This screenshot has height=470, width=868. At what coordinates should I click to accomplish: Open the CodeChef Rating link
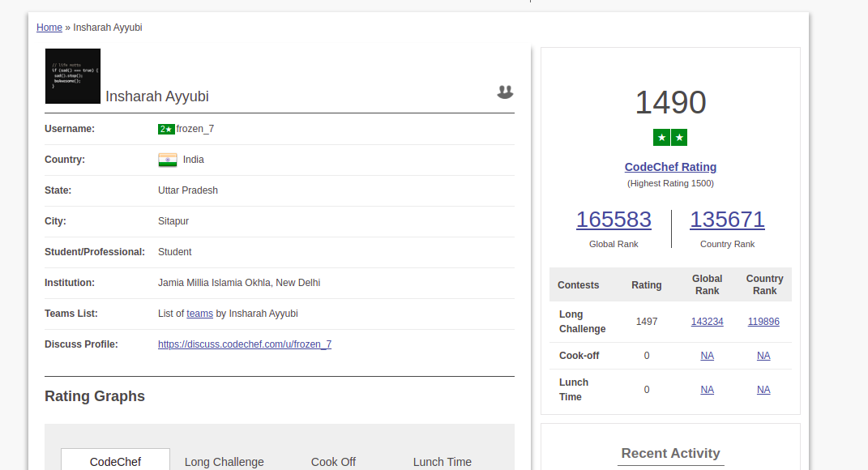click(670, 167)
